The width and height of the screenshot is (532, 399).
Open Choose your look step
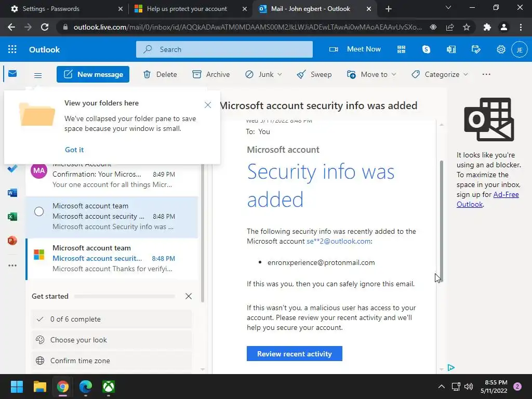tap(112, 340)
